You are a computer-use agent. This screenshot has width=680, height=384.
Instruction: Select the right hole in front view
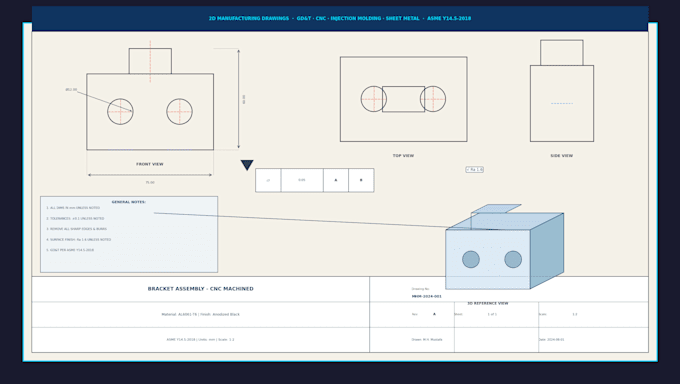coord(180,112)
